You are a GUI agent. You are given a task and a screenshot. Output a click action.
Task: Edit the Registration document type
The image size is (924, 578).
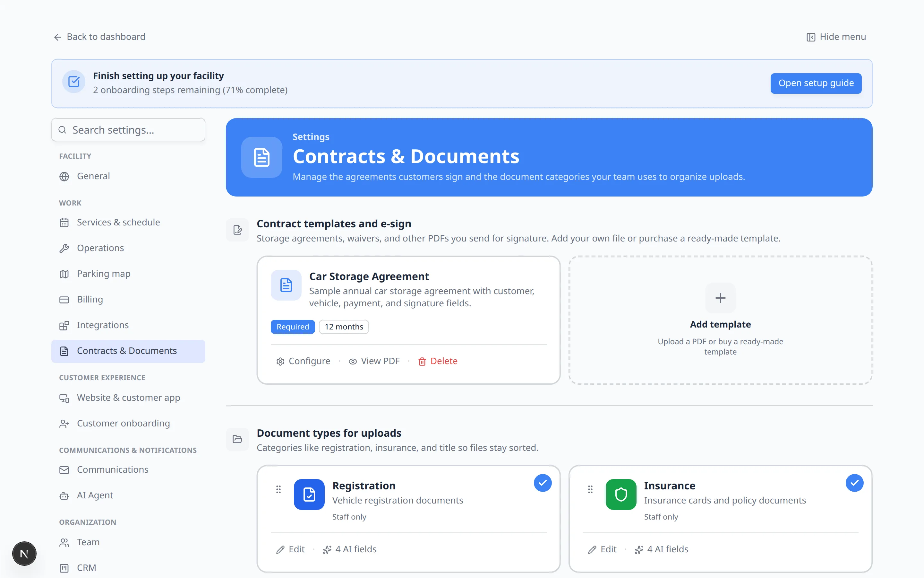click(x=290, y=549)
